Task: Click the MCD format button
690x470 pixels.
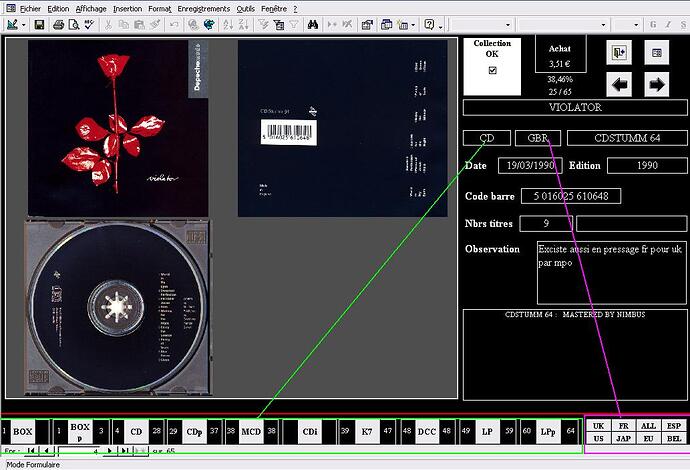Action: [x=251, y=432]
